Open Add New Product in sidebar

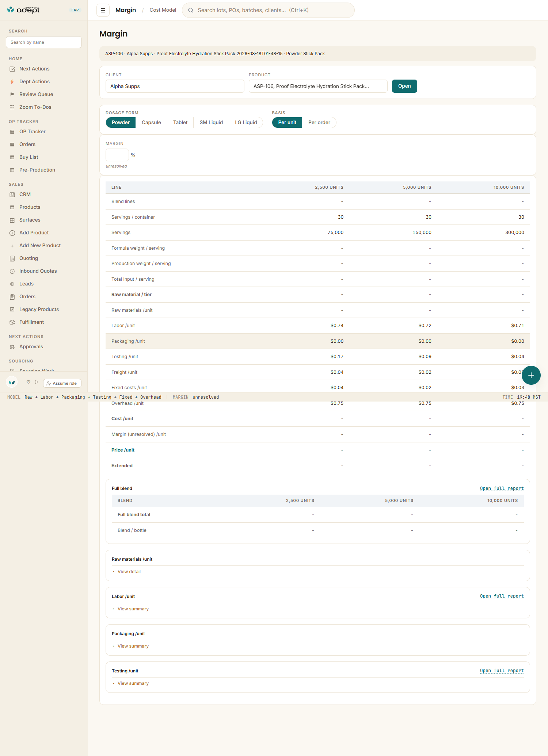tap(40, 246)
